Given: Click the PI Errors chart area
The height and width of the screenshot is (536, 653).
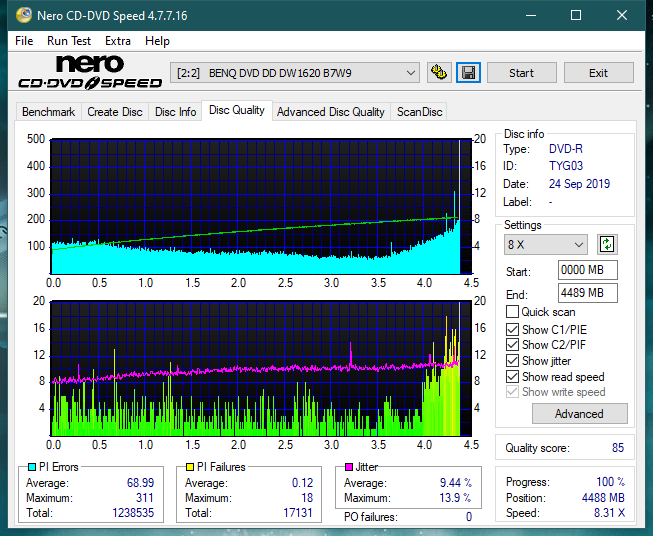Looking at the screenshot, I should click(x=261, y=206).
